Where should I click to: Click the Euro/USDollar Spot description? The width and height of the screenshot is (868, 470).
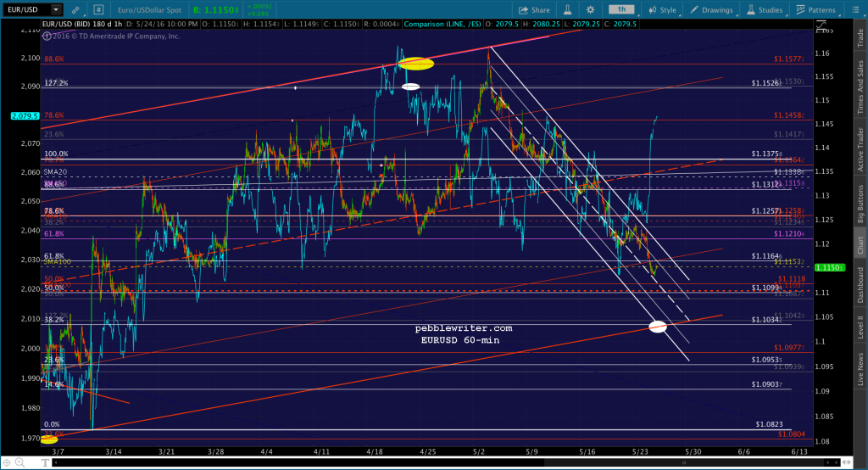click(x=149, y=10)
